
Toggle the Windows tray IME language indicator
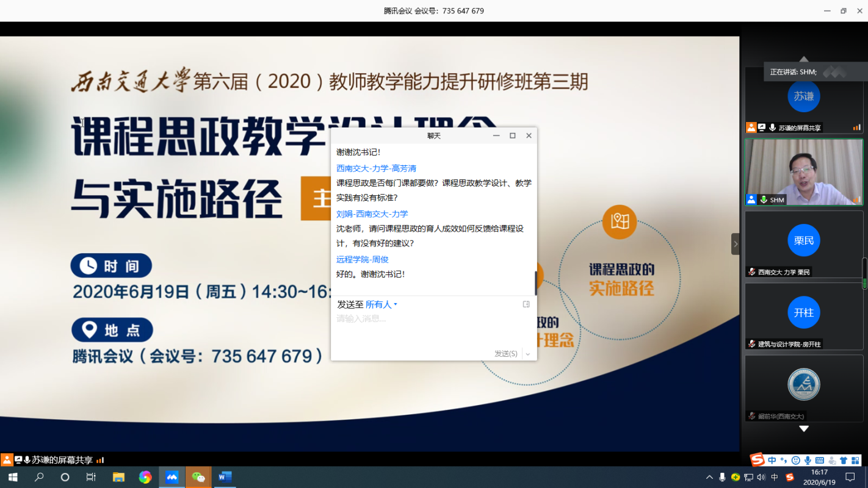pyautogui.click(x=775, y=477)
